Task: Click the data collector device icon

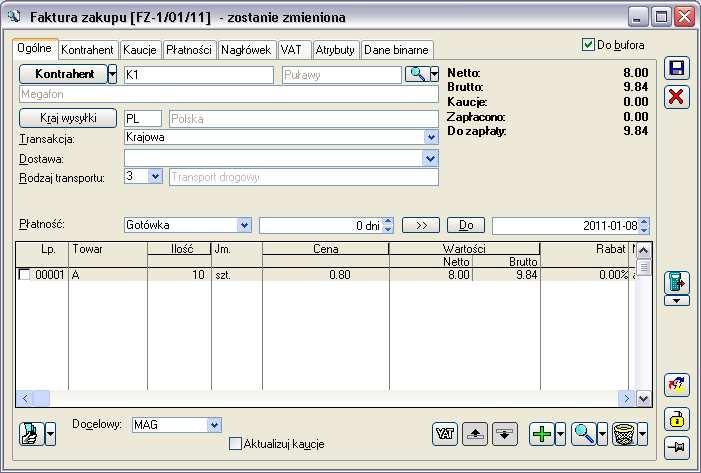Action: (x=676, y=283)
